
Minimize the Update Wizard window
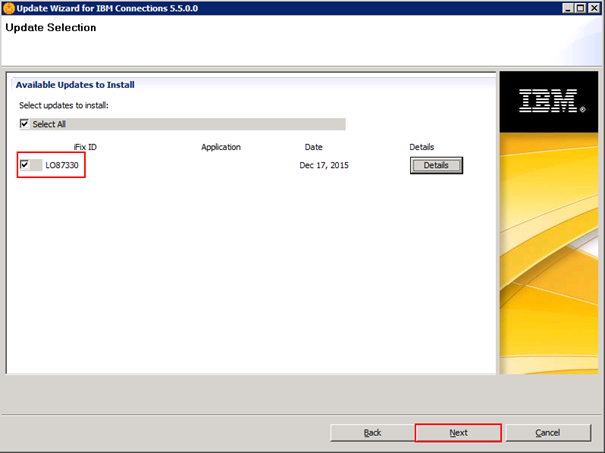(x=563, y=9)
